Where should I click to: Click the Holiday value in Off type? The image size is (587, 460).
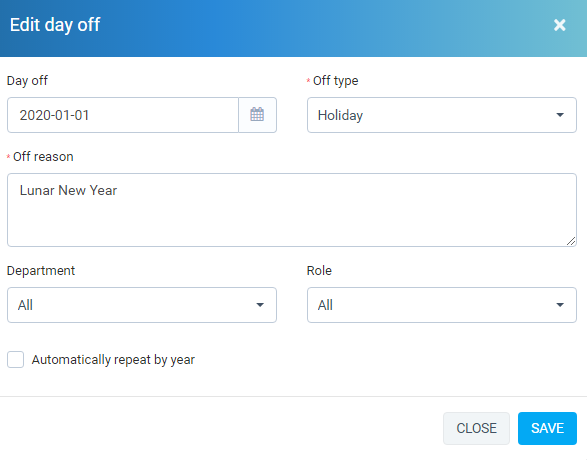340,115
